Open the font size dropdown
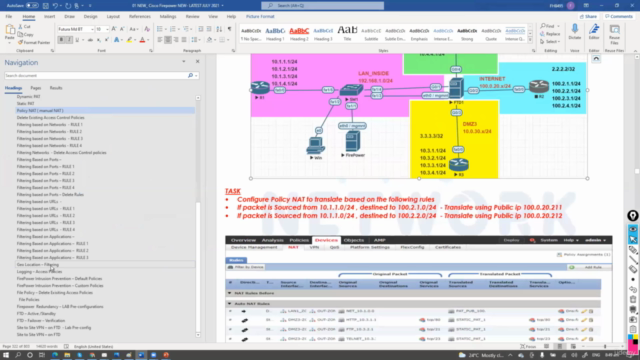The height and width of the screenshot is (360, 640). click(107, 29)
